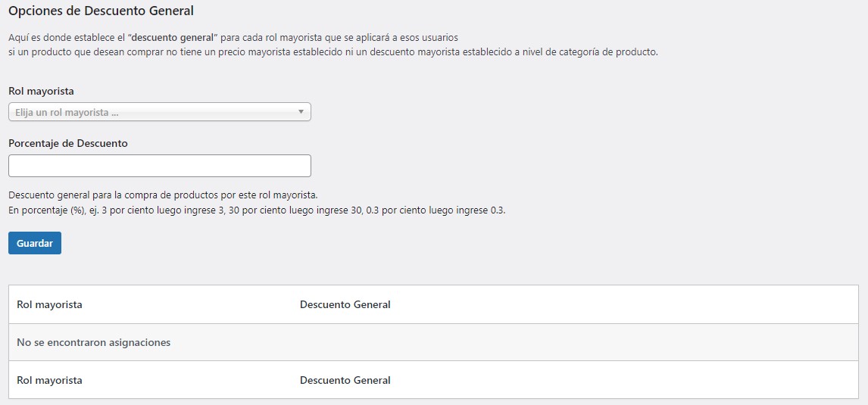Click the bold "descuento general" text in description

173,37
